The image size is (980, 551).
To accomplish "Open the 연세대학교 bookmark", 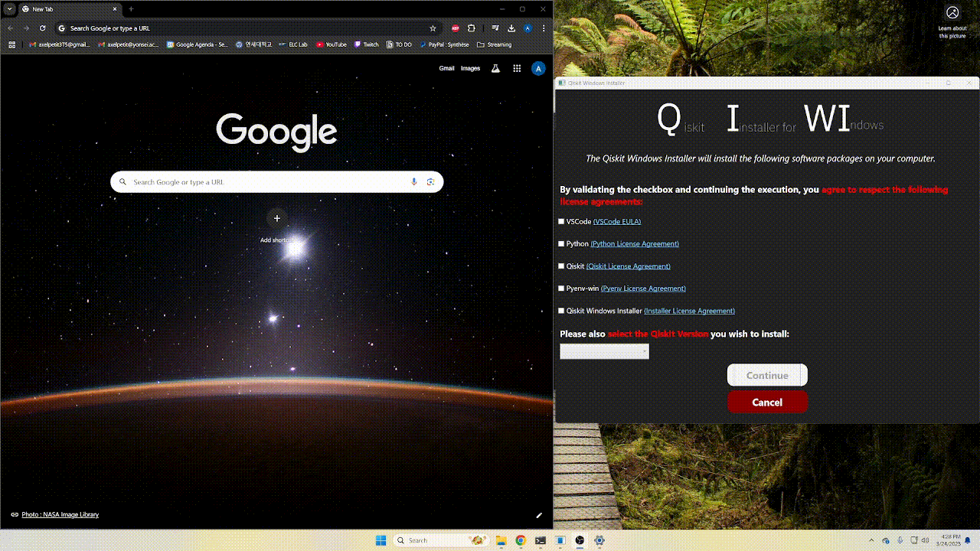I will [254, 44].
